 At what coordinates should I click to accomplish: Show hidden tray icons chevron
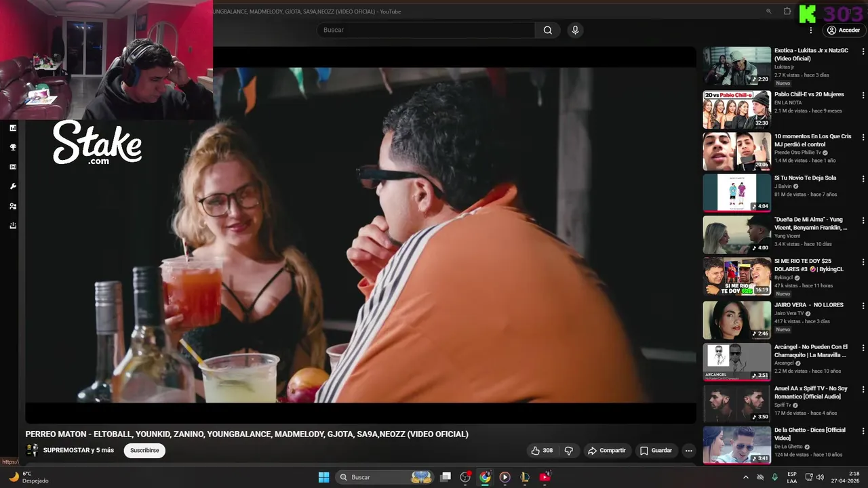click(x=746, y=477)
